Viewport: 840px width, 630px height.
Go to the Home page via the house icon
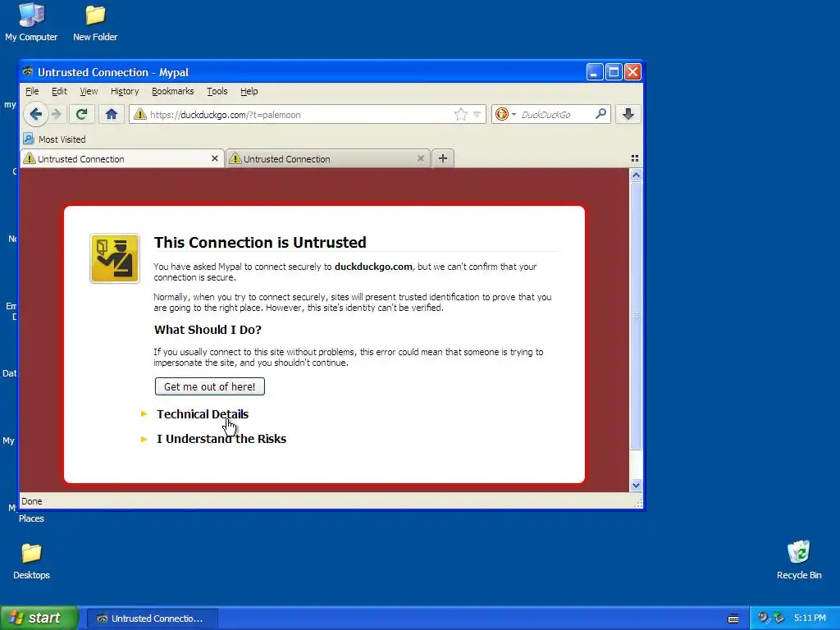coord(112,114)
